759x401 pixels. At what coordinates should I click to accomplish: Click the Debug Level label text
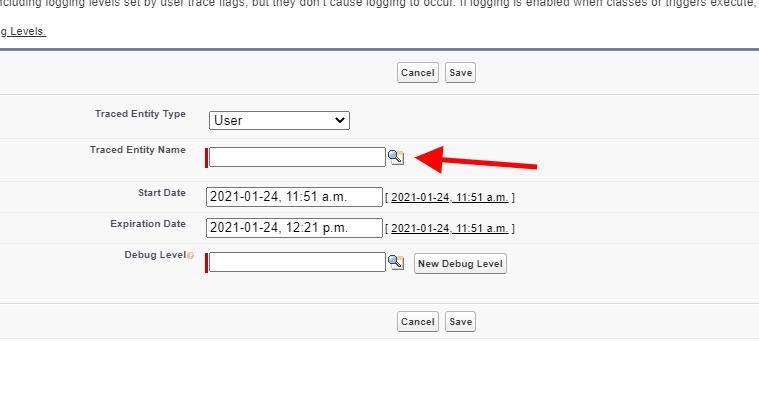click(155, 255)
